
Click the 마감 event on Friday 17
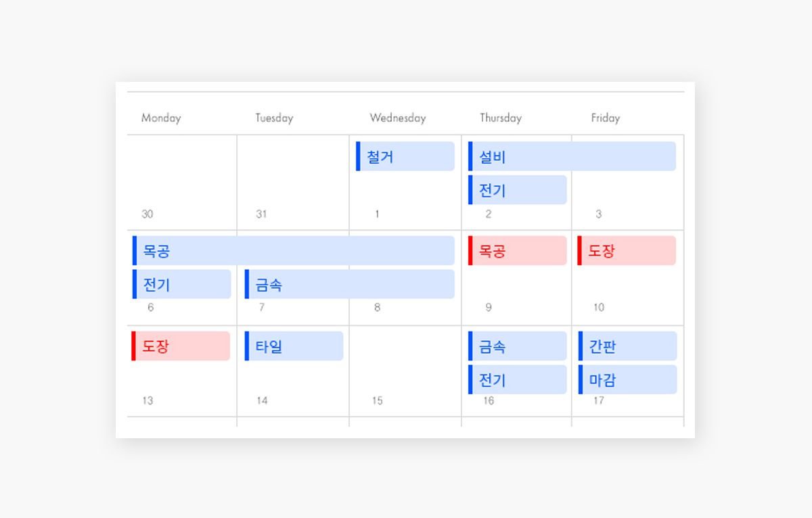click(627, 379)
